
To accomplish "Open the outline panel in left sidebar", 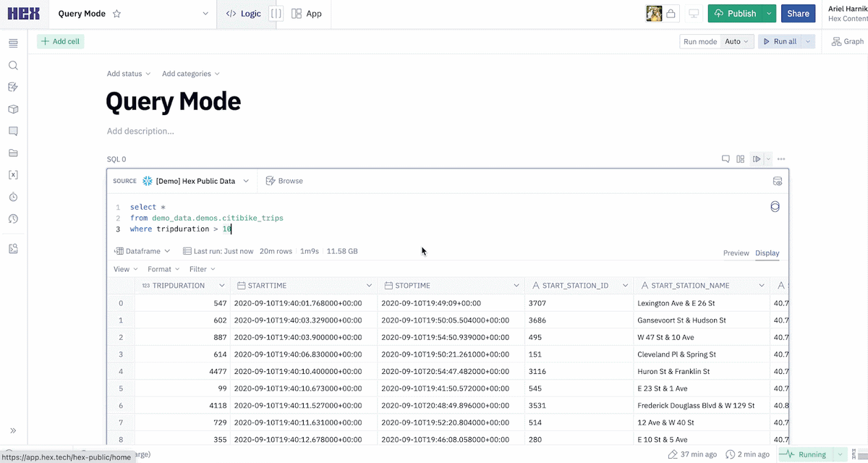I will pyautogui.click(x=13, y=43).
